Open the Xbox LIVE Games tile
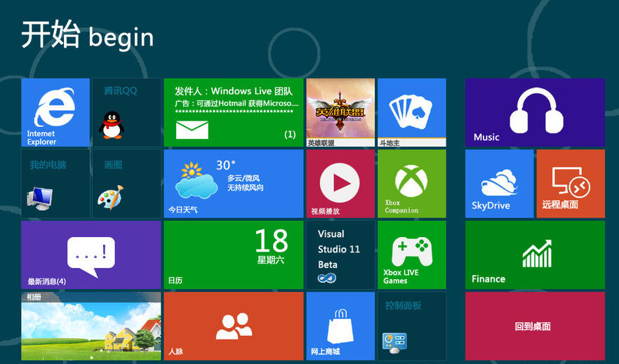Viewport: 619px width, 364px height. pyautogui.click(x=411, y=255)
